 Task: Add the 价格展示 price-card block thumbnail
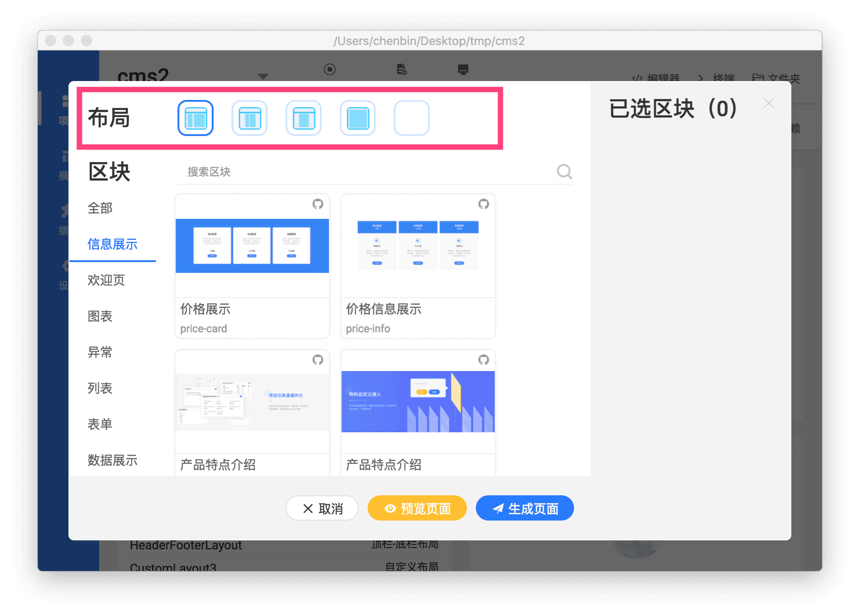pos(252,246)
